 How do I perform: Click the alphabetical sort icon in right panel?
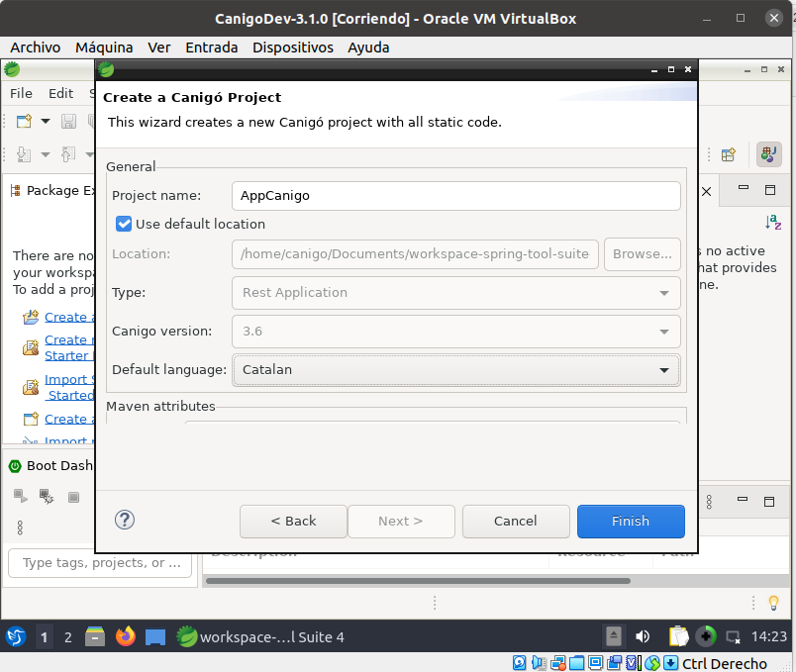coord(773,222)
